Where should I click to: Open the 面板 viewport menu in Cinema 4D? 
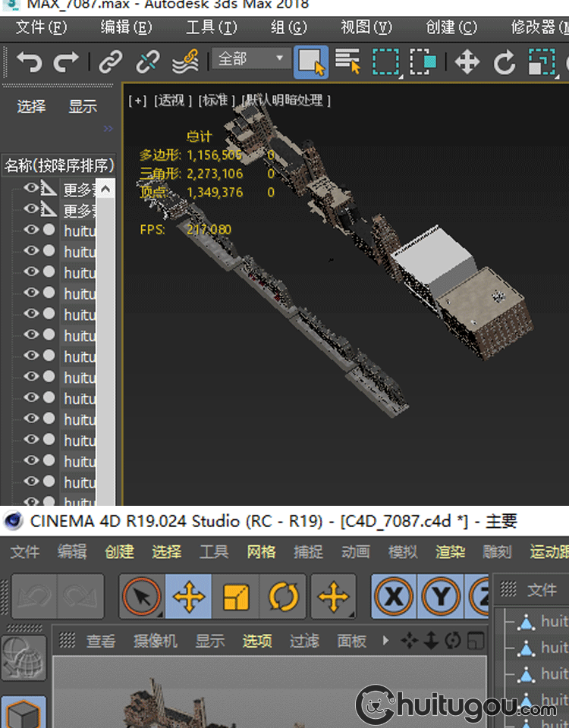coord(351,642)
